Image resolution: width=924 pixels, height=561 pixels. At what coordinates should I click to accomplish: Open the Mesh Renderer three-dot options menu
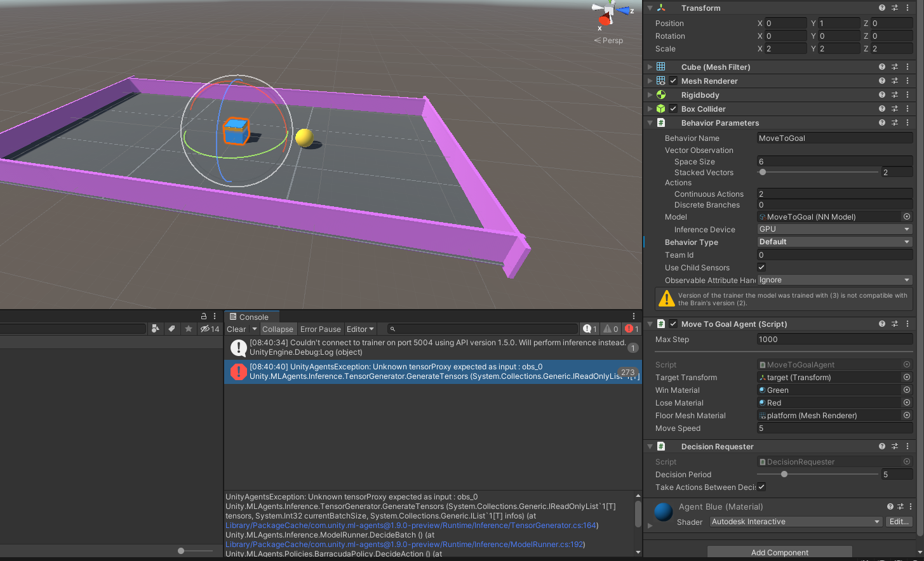pyautogui.click(x=907, y=81)
